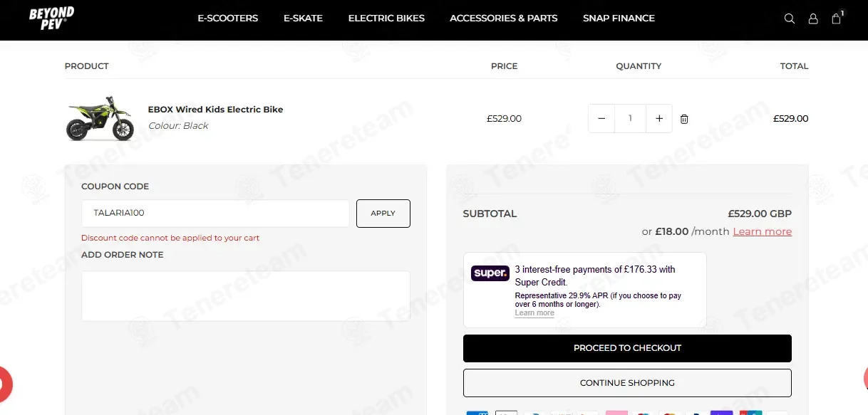Click the 'ADD ORDER NOTE' label

[x=123, y=255]
